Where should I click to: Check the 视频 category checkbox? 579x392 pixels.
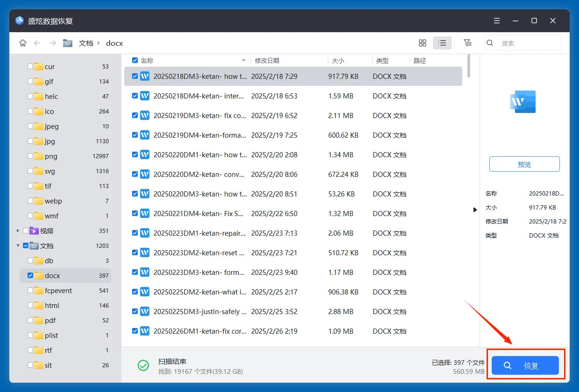click(26, 231)
